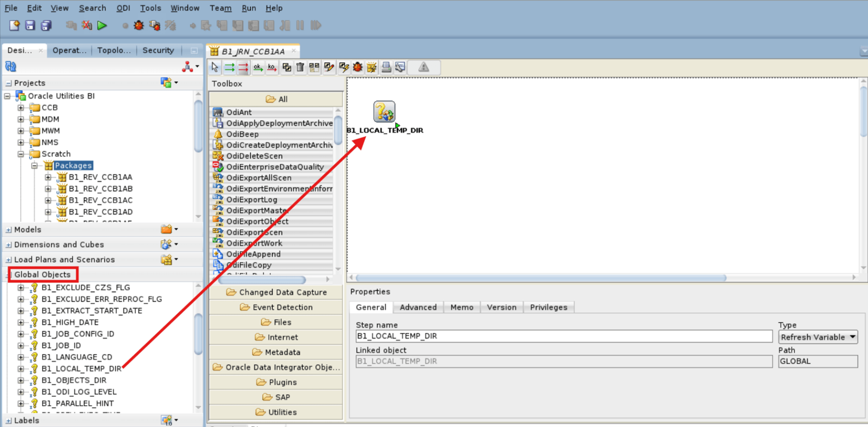Expand the Models section
The height and width of the screenshot is (427, 868).
[x=9, y=229]
